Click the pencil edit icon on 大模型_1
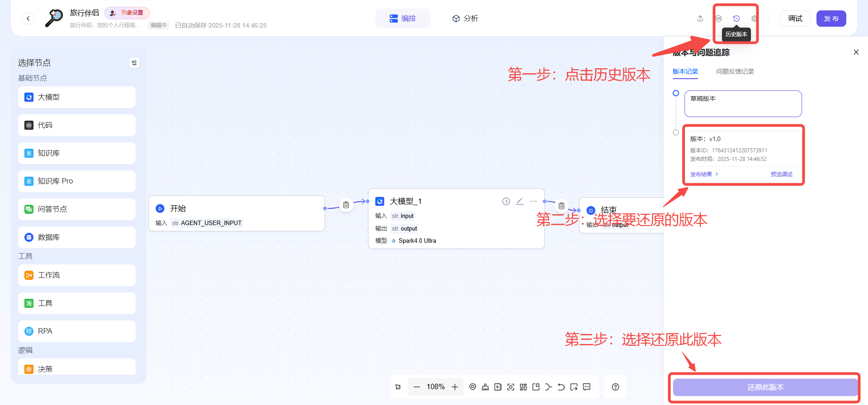The width and height of the screenshot is (868, 405). [520, 201]
